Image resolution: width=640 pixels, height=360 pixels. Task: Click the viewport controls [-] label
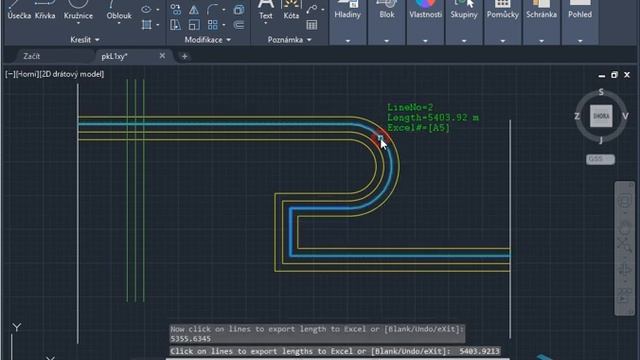[x=10, y=74]
